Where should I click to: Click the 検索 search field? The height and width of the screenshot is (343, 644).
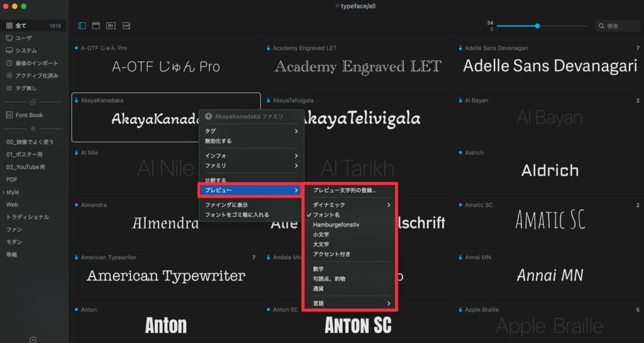tap(619, 26)
